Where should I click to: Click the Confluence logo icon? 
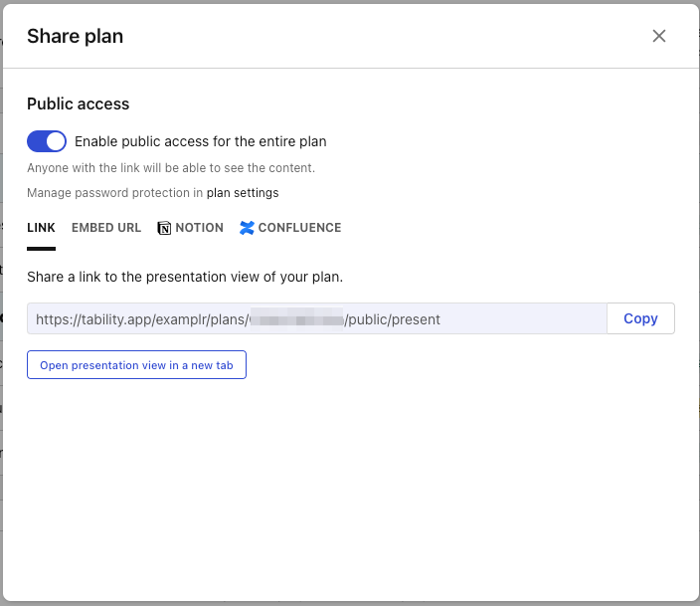[248, 228]
